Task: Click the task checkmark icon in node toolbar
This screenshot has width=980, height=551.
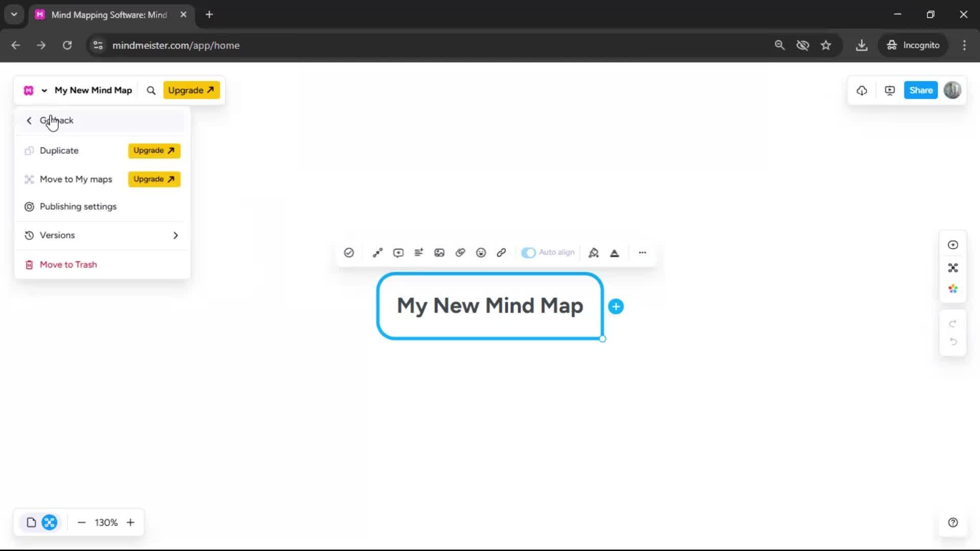Action: click(x=349, y=253)
